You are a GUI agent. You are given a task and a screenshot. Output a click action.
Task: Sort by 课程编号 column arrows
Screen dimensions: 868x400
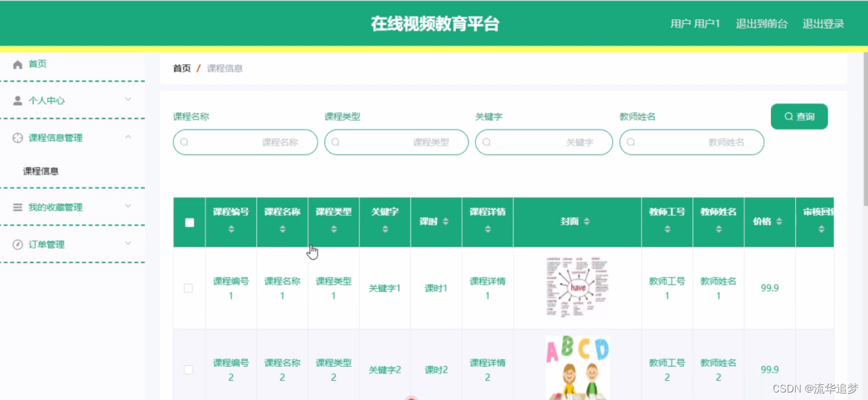[231, 230]
